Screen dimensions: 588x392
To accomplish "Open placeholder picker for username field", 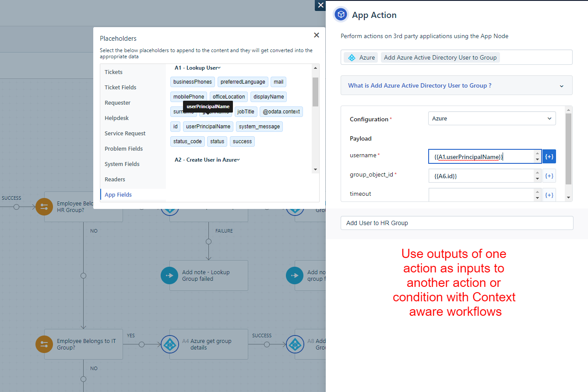I will (x=549, y=156).
